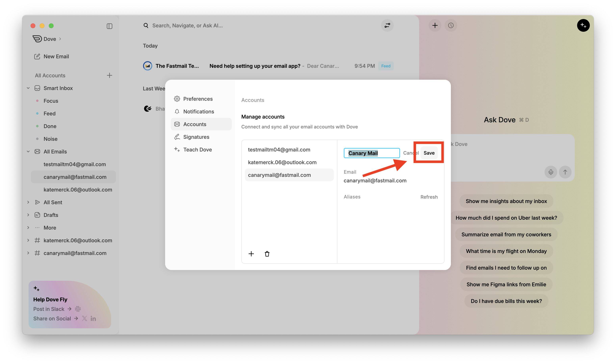Open the Notifications settings tab
616x364 pixels.
point(198,112)
